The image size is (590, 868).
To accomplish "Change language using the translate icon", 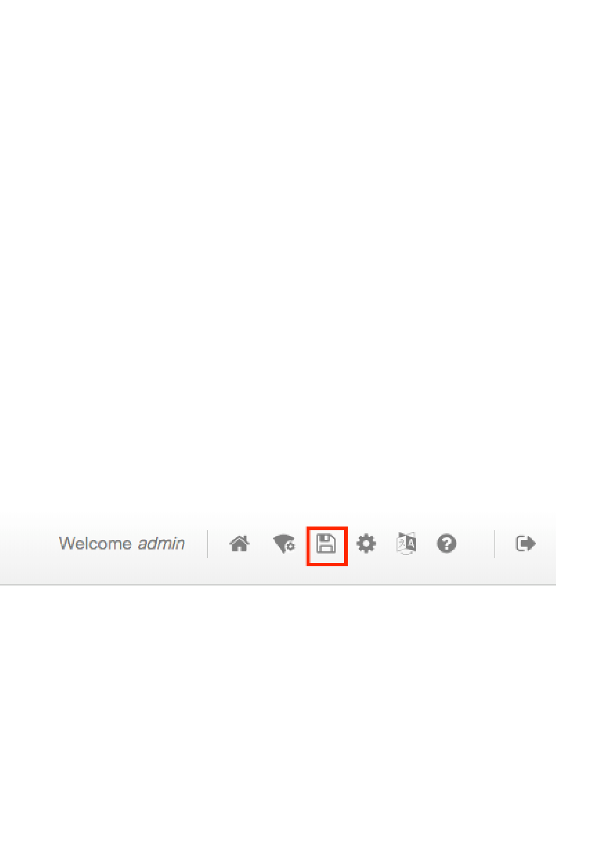I will click(x=406, y=543).
